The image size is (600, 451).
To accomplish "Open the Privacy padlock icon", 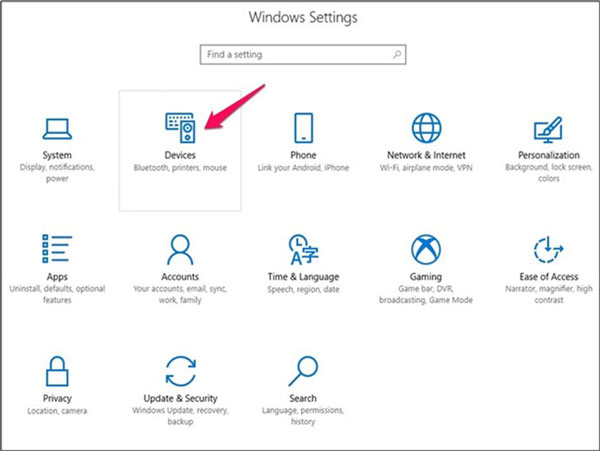I will pyautogui.click(x=57, y=371).
